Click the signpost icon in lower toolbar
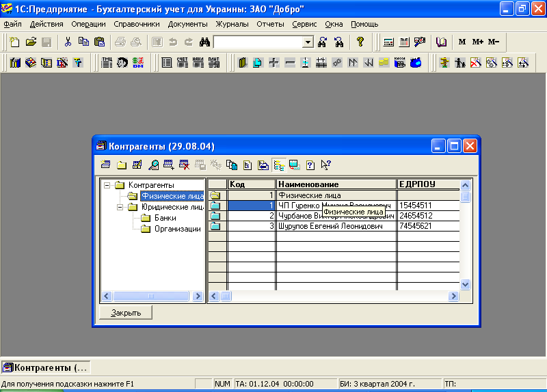Screen dimensions: 547x392 [x=444, y=63]
